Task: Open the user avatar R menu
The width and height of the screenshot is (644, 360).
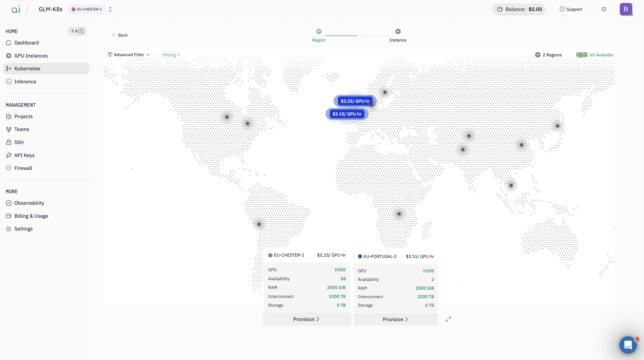Action: tap(626, 9)
